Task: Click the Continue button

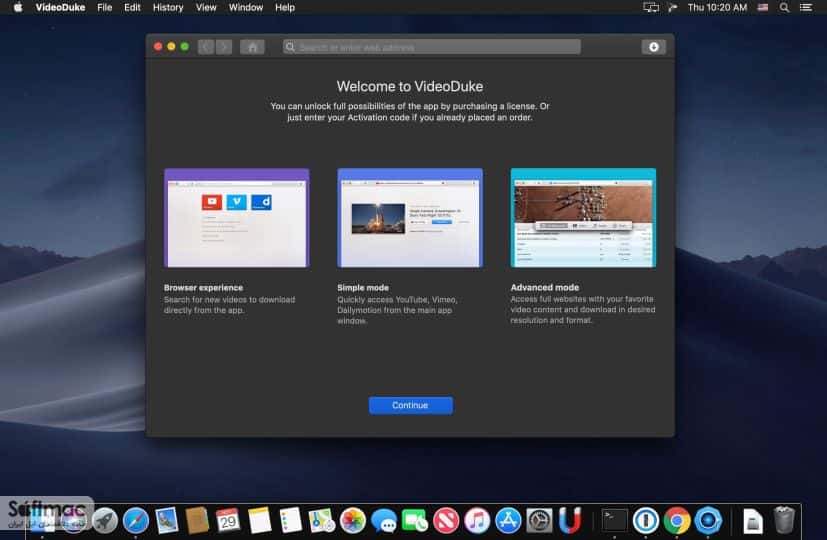Action: click(410, 405)
